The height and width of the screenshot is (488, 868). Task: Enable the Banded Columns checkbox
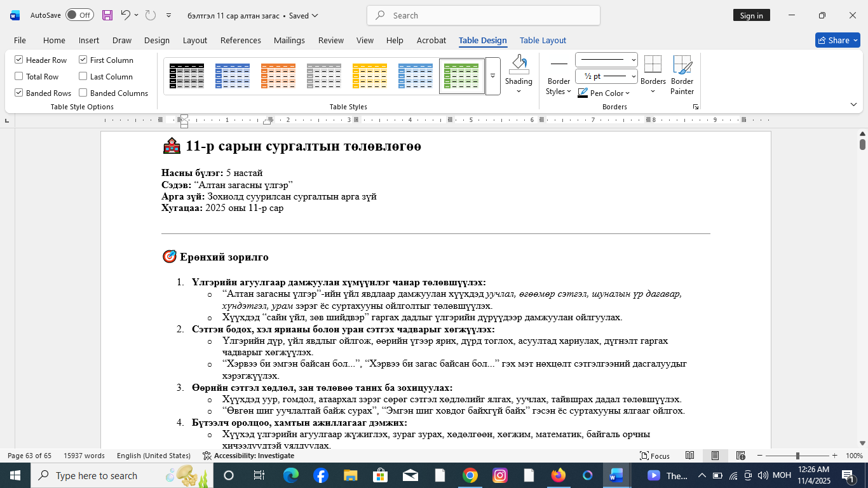[x=83, y=93]
